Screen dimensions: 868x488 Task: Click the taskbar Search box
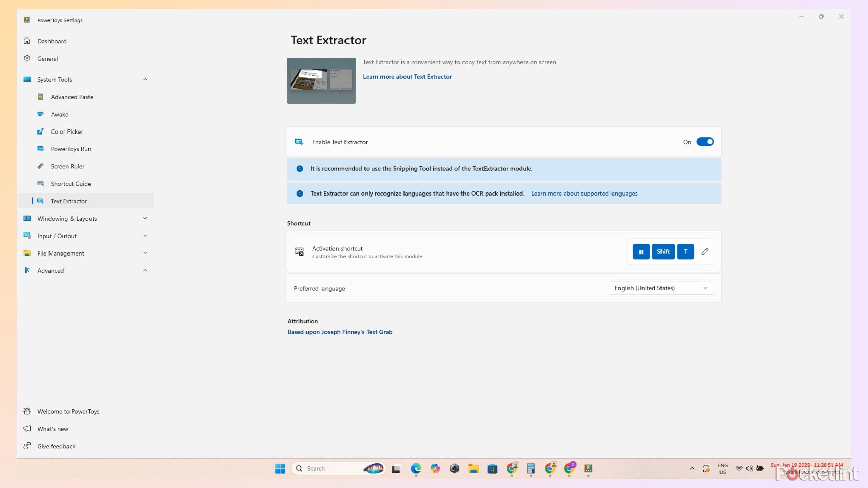pyautogui.click(x=338, y=469)
